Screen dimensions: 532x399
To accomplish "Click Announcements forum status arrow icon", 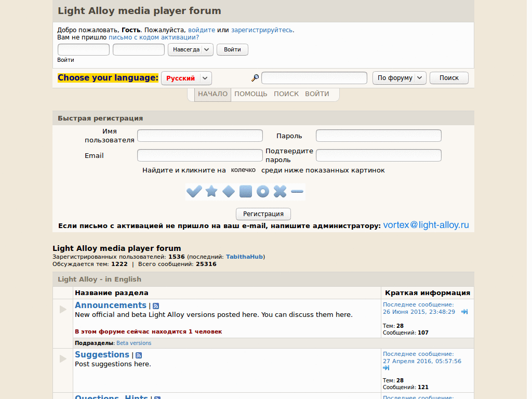I will coord(63,309).
